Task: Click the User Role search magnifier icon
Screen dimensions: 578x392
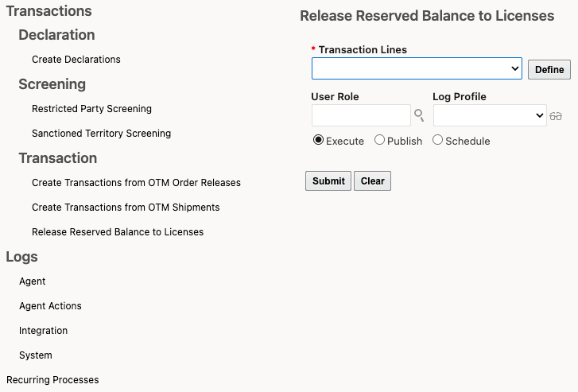Action: (419, 115)
